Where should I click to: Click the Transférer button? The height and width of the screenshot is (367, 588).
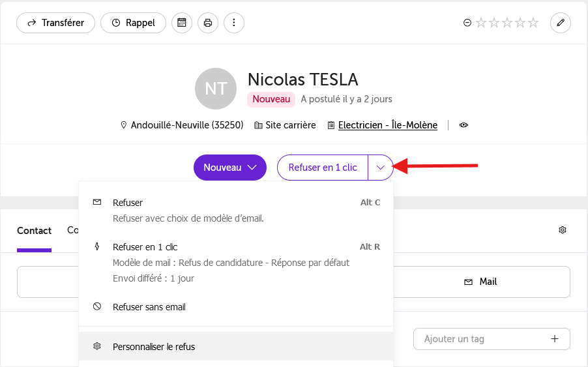[x=55, y=23]
